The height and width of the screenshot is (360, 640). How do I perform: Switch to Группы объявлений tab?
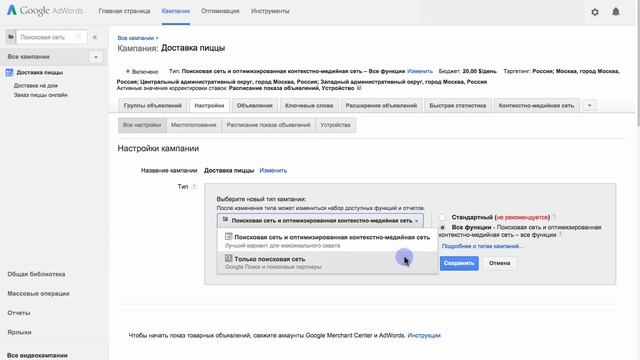[x=153, y=105]
